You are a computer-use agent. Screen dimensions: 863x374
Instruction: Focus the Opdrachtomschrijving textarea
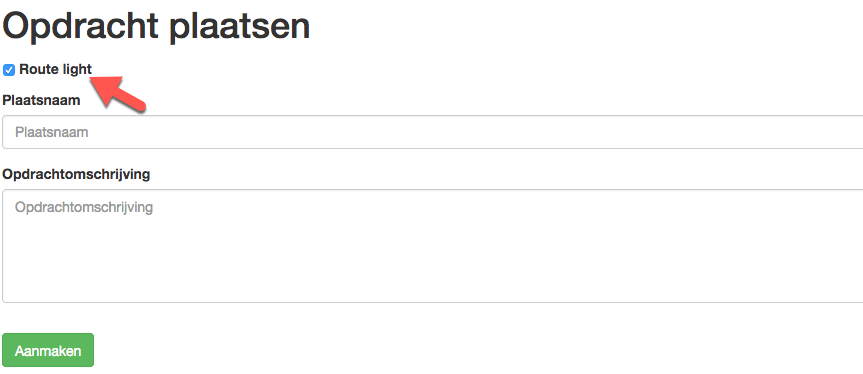[x=433, y=246]
